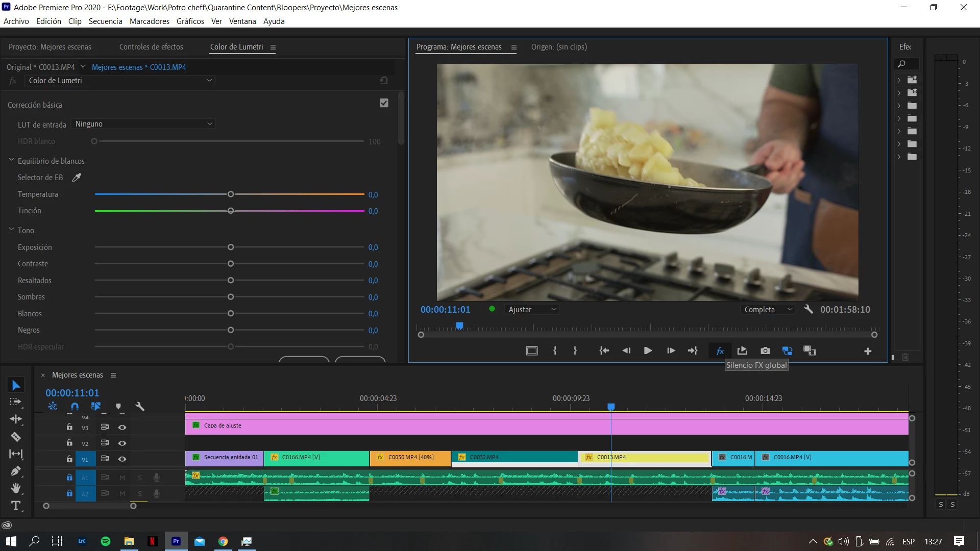The width and height of the screenshot is (980, 551).
Task: Open the Ajustar zoom level dropdown
Action: click(x=531, y=310)
